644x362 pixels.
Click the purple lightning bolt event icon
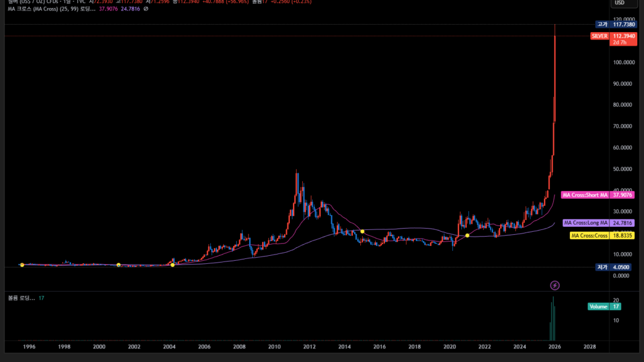click(555, 286)
